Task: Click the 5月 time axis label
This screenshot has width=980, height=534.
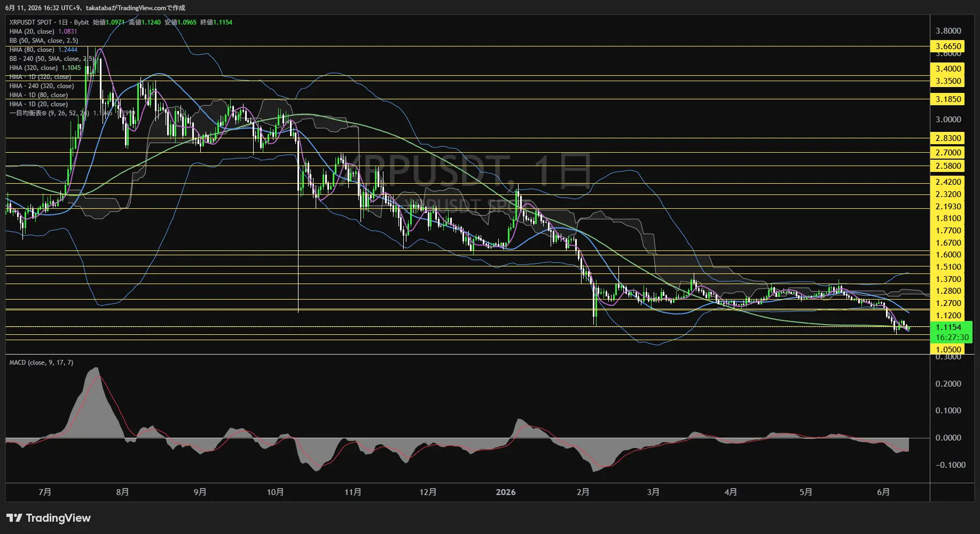Action: coord(805,492)
